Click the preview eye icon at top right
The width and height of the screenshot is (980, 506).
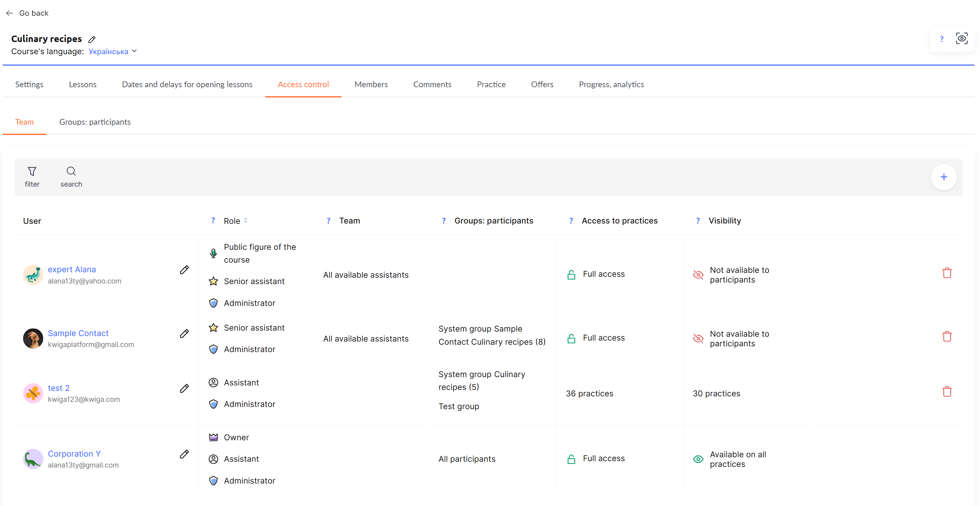point(961,38)
